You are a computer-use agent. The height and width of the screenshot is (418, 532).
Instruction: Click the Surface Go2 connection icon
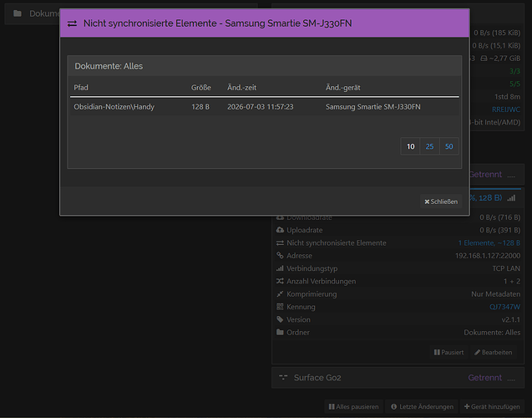coord(283,377)
